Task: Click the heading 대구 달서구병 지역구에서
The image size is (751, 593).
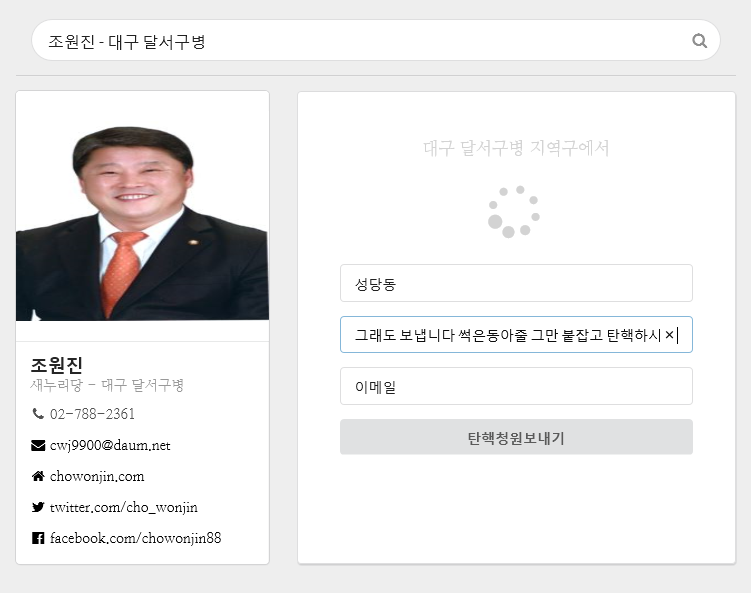Action: point(516,148)
